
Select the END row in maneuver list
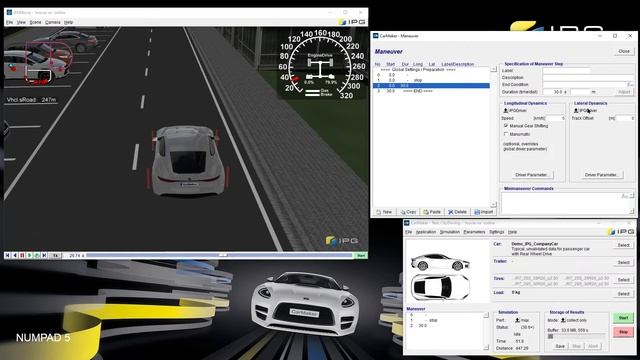pos(431,91)
